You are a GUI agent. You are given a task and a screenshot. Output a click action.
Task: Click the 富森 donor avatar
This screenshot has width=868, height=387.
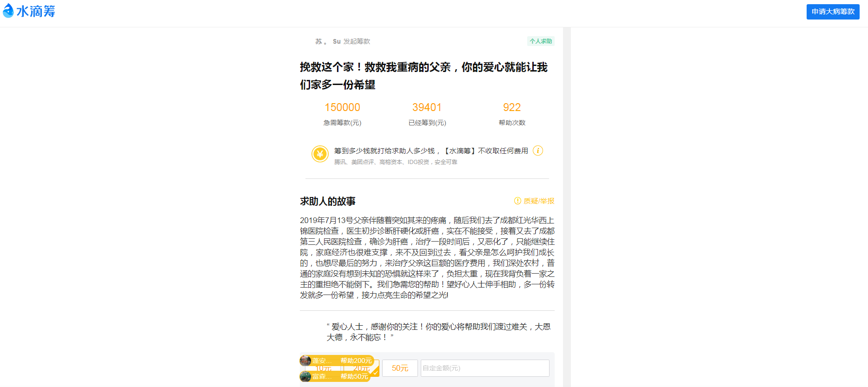click(305, 376)
